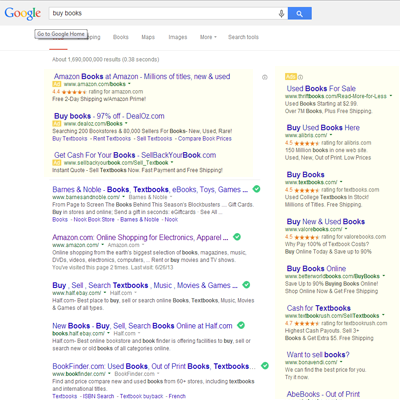400x400 pixels.
Task: Click Rent Textbooks sitelink
Action: pyautogui.click(x=112, y=139)
